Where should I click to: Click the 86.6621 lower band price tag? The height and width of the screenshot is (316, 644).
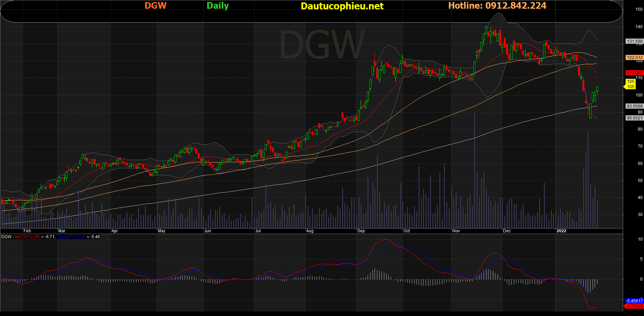click(634, 118)
